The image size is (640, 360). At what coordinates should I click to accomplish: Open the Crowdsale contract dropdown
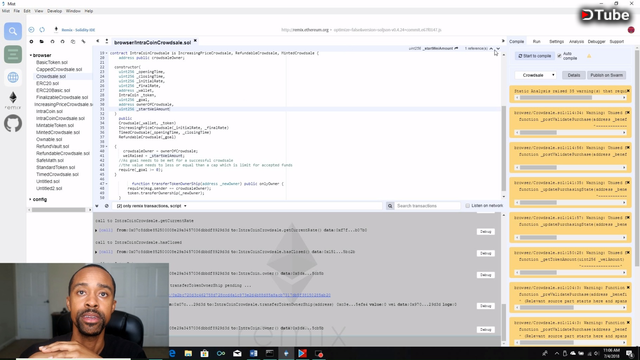536,75
